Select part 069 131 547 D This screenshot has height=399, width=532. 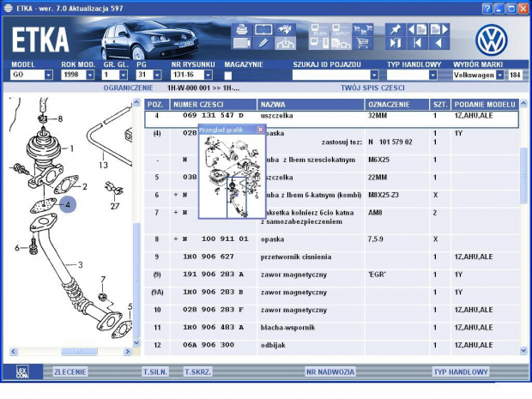[213, 115]
